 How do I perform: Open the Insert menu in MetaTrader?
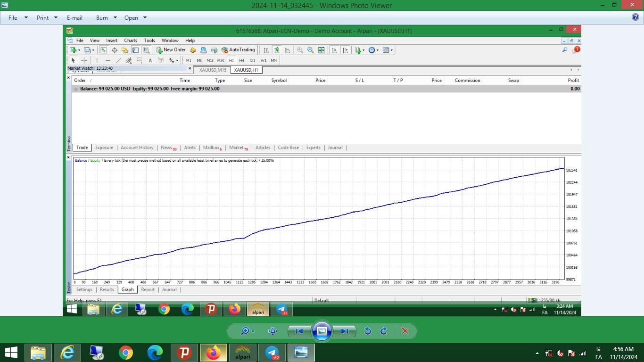click(x=112, y=41)
